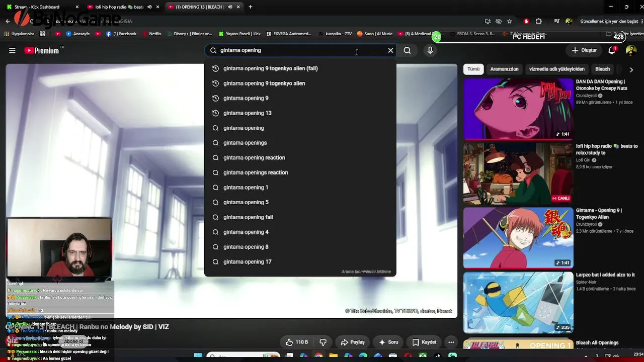Open the 'DAN DA DAN Opening | Otonoke' title

point(602,85)
